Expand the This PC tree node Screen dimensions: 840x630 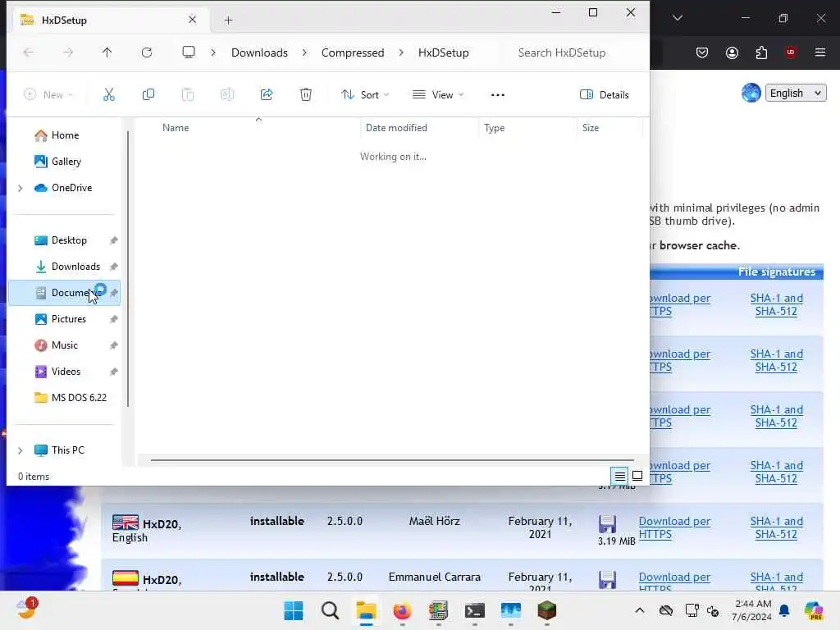(x=21, y=450)
